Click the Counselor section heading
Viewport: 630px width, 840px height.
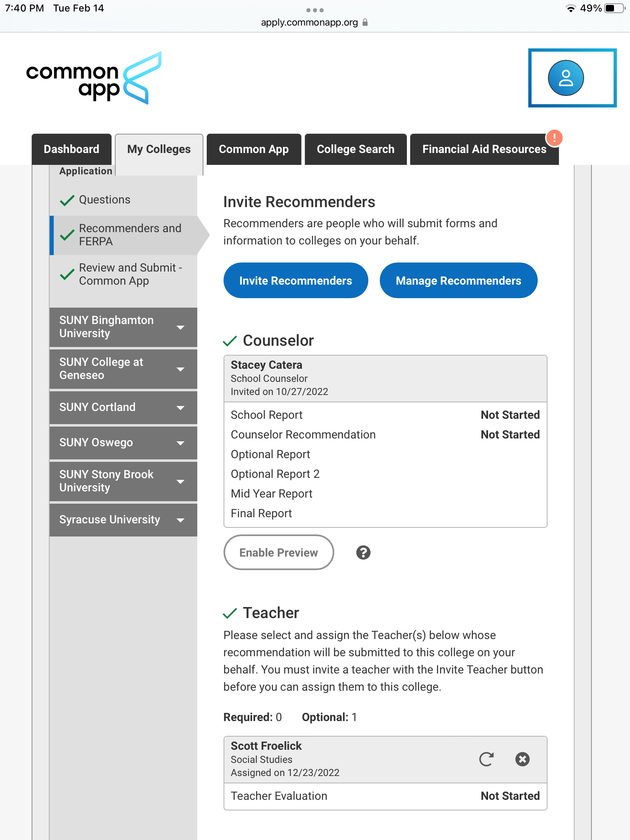pos(278,341)
